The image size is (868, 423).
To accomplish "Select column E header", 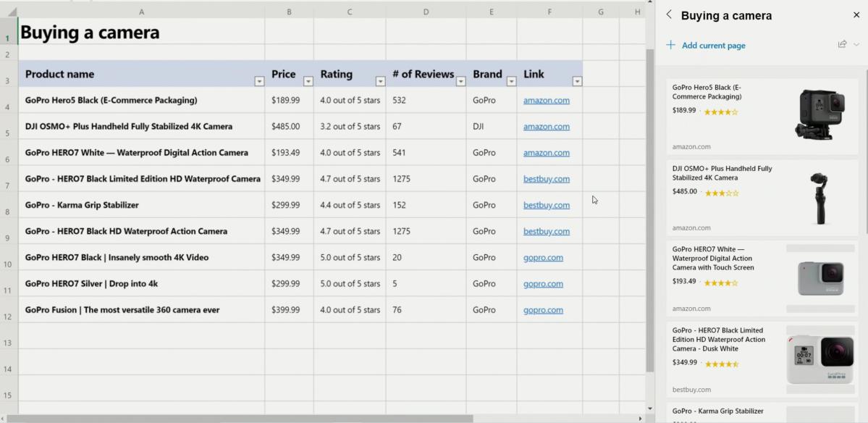I will coord(491,12).
